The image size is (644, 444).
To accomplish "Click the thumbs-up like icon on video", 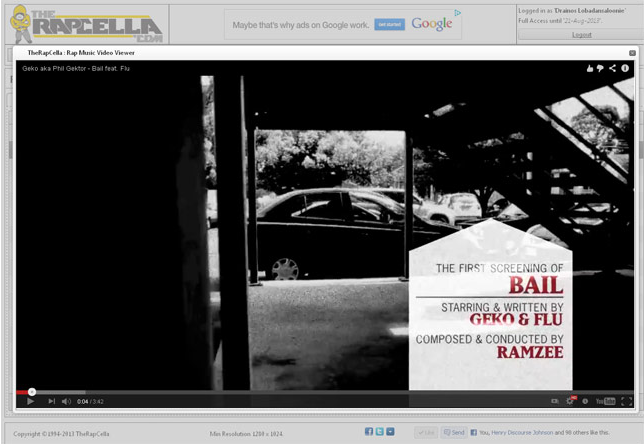I will pos(590,69).
